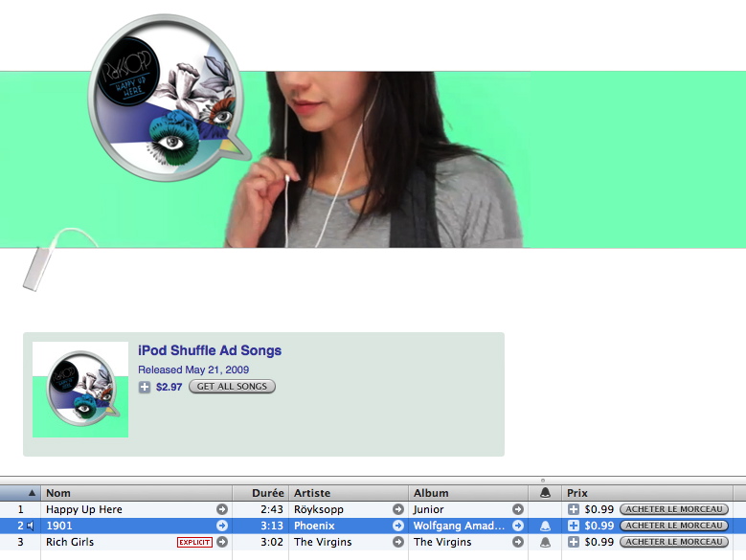Viewport: 746px width, 560px height.
Task: Sort list by bell ringtone column header
Action: (545, 493)
